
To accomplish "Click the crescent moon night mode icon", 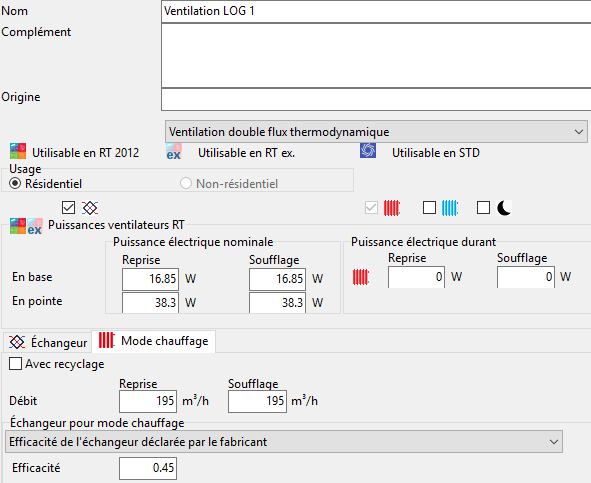I will point(504,208).
